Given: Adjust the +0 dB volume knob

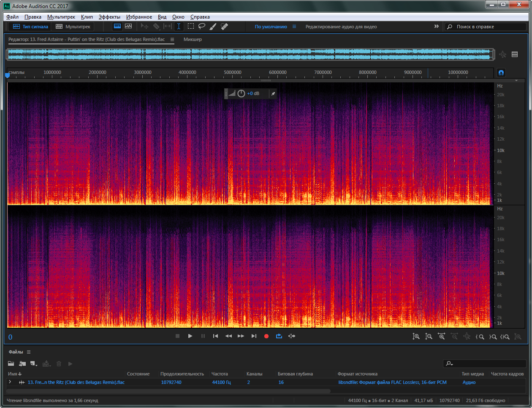Looking at the screenshot, I should (x=241, y=93).
